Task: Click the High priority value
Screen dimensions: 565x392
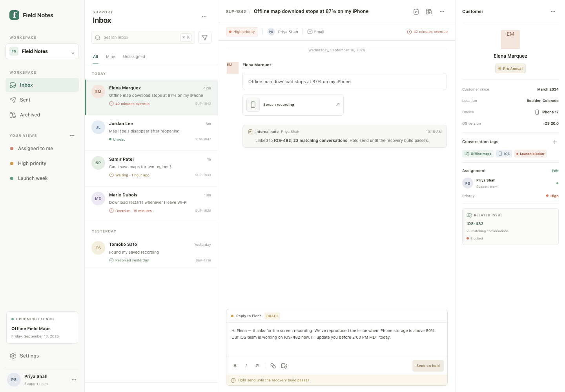Action: [552, 196]
